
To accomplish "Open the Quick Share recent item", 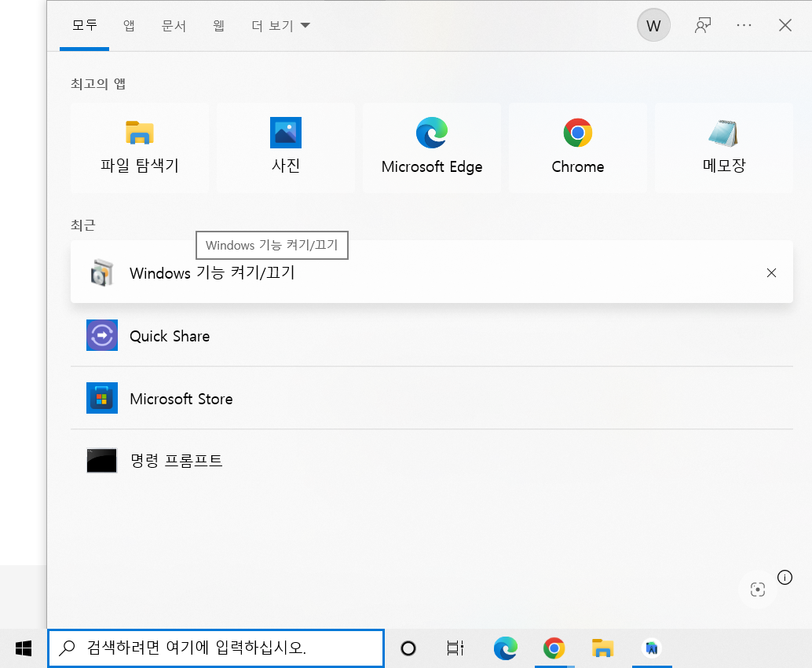I will click(x=432, y=335).
